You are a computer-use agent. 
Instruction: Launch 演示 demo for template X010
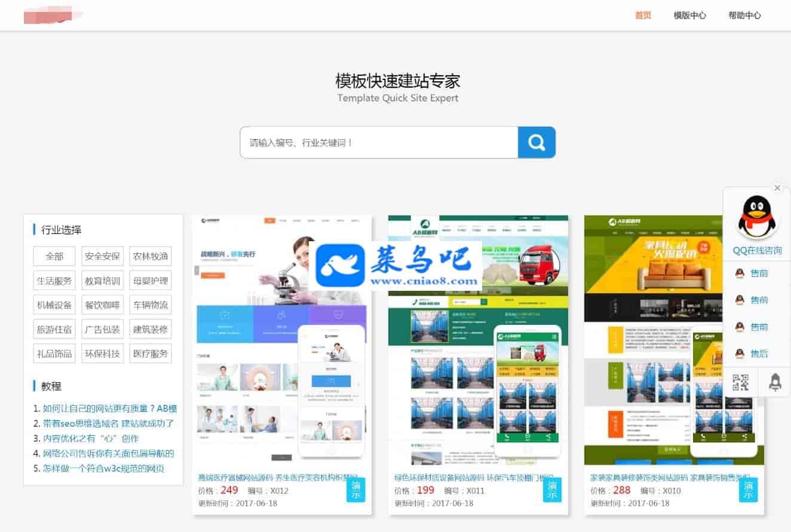[x=748, y=490]
